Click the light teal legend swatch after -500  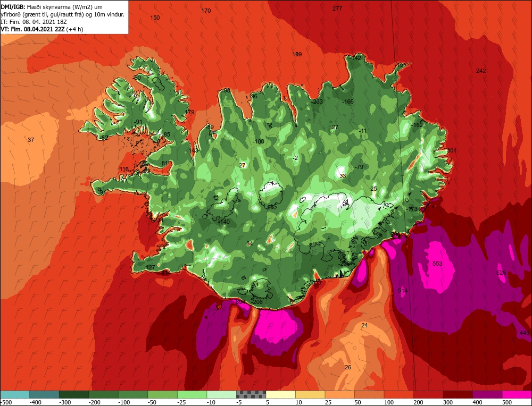coord(15,394)
